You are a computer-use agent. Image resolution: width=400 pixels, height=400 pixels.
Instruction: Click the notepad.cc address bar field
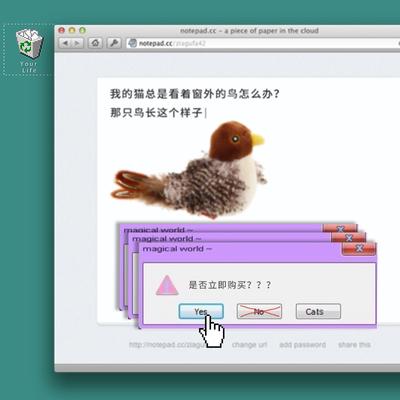[263, 43]
